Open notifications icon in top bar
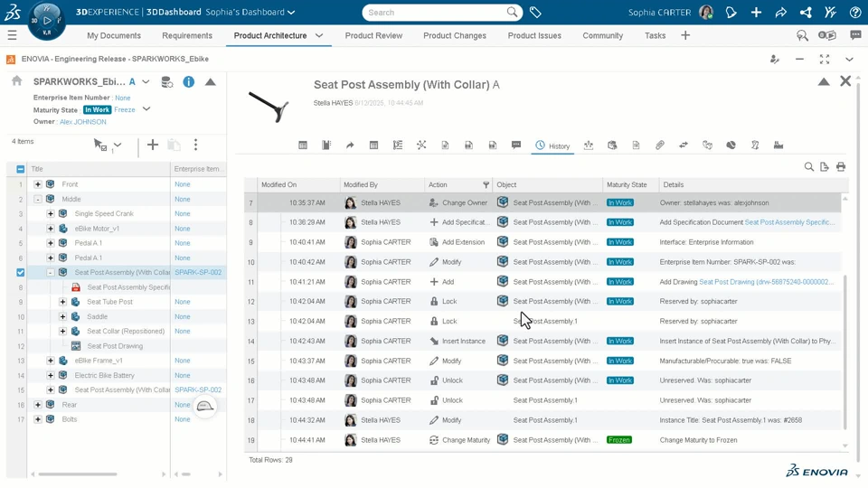This screenshot has height=488, width=868. [x=731, y=12]
